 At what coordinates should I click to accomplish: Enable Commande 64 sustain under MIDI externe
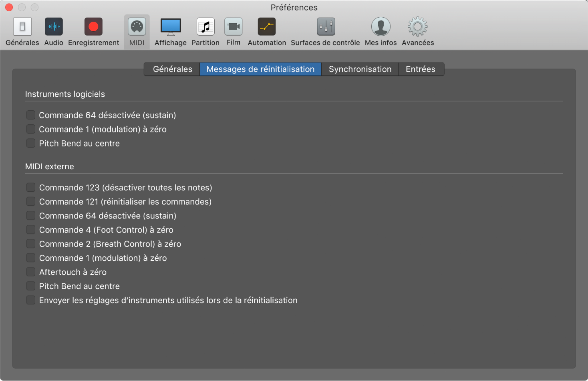coord(31,215)
